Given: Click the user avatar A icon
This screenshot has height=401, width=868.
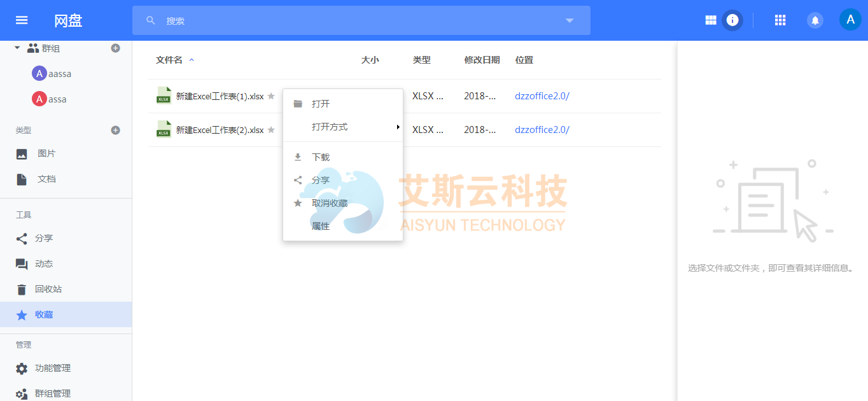Looking at the screenshot, I should coord(850,20).
